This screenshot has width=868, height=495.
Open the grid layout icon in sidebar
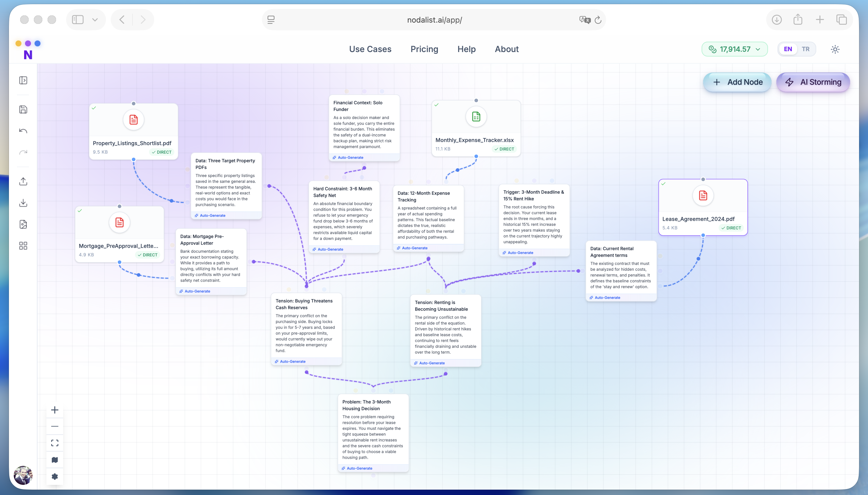(x=23, y=246)
